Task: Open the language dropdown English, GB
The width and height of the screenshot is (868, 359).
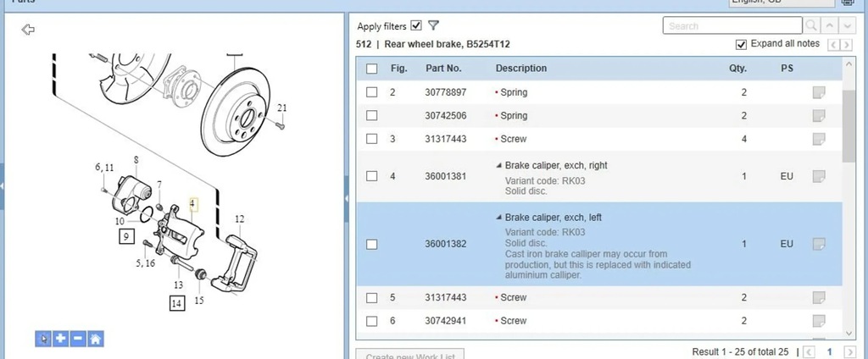Action: tap(781, 3)
